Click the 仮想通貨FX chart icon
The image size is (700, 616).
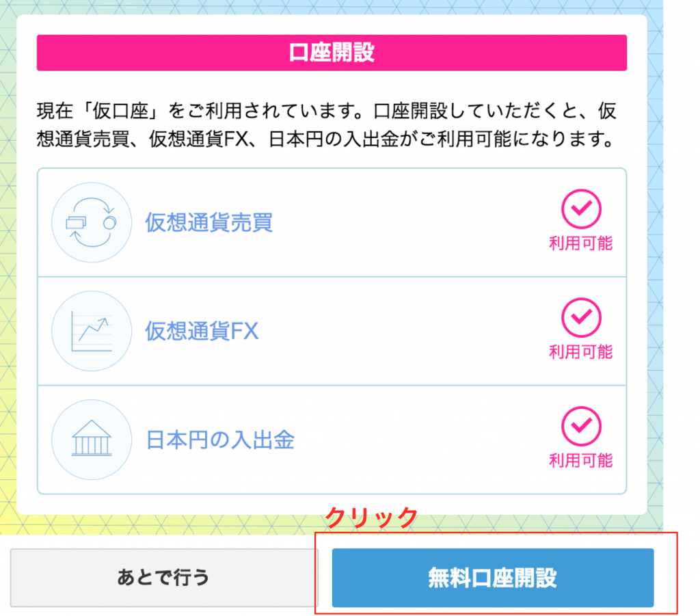click(x=92, y=331)
